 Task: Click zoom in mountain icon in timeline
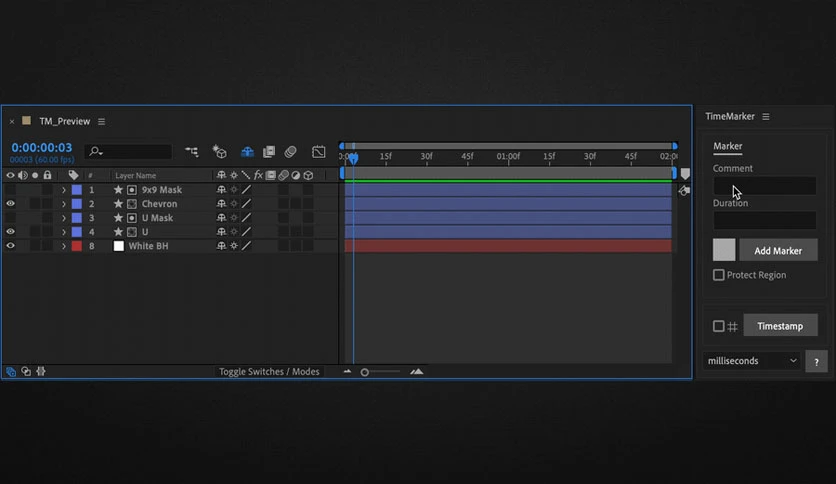click(417, 372)
